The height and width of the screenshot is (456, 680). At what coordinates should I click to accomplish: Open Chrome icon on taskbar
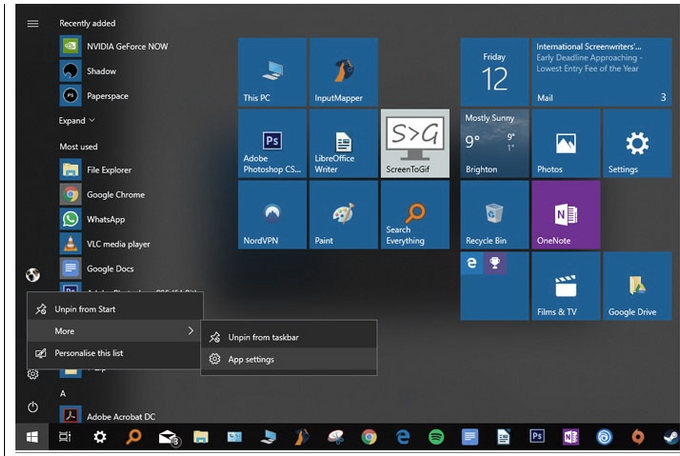pos(369,437)
